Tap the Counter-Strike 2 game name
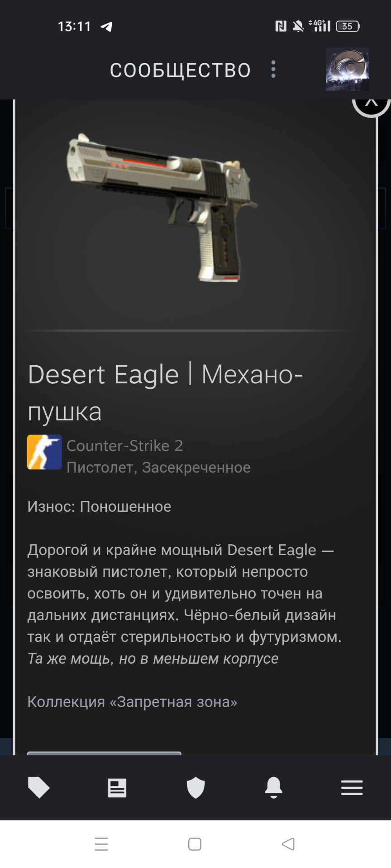The image size is (391, 868). pos(125,446)
